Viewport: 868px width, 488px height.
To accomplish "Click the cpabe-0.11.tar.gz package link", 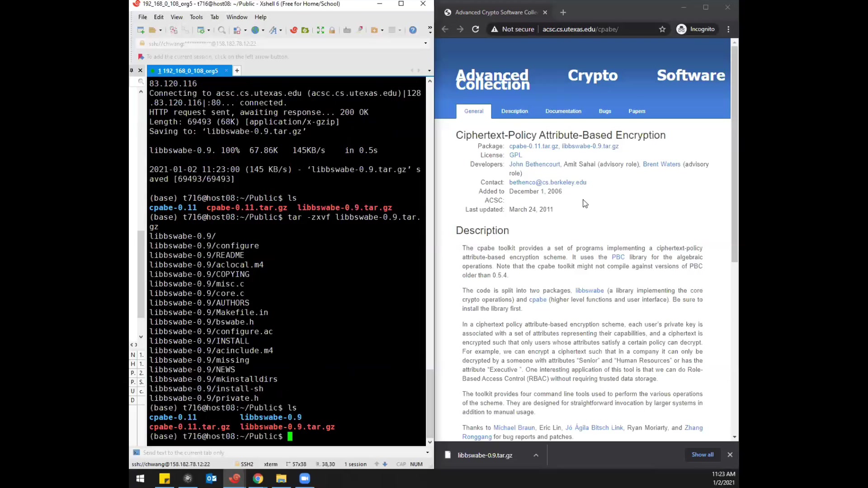I will (533, 146).
